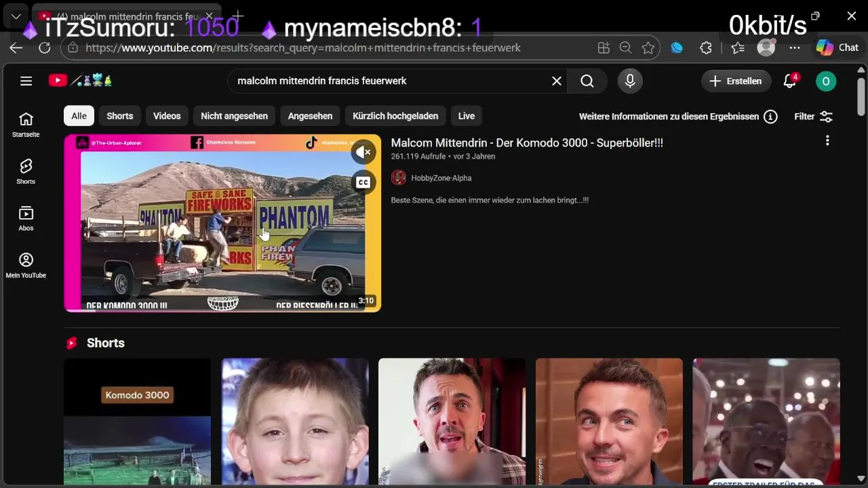Viewport: 868px width, 488px height.
Task: Open the short showing a blond boy
Action: click(295, 422)
